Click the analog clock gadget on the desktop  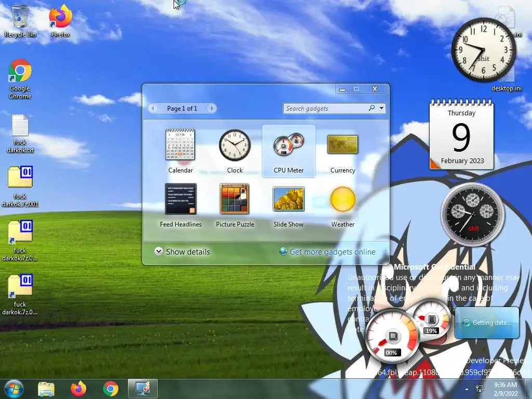(x=483, y=50)
